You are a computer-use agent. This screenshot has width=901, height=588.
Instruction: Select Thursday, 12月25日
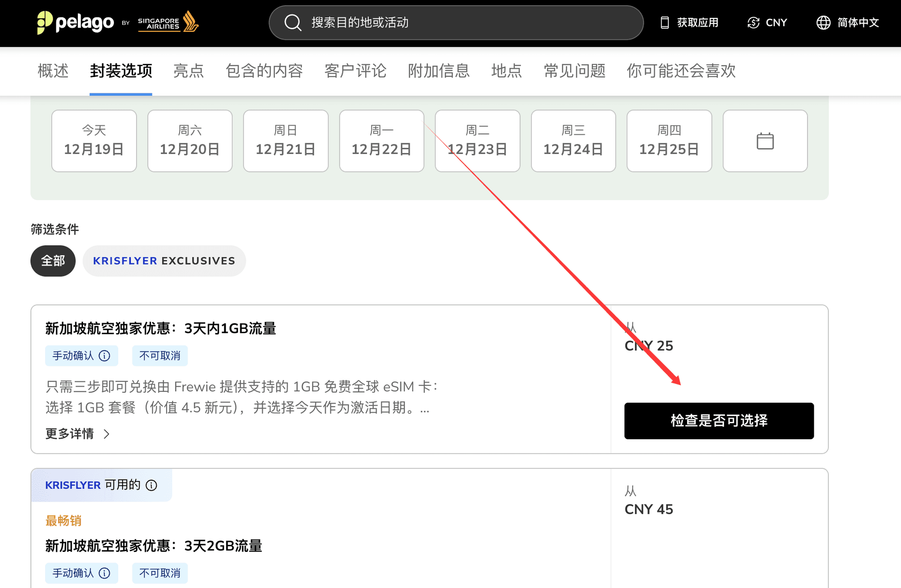click(x=669, y=141)
